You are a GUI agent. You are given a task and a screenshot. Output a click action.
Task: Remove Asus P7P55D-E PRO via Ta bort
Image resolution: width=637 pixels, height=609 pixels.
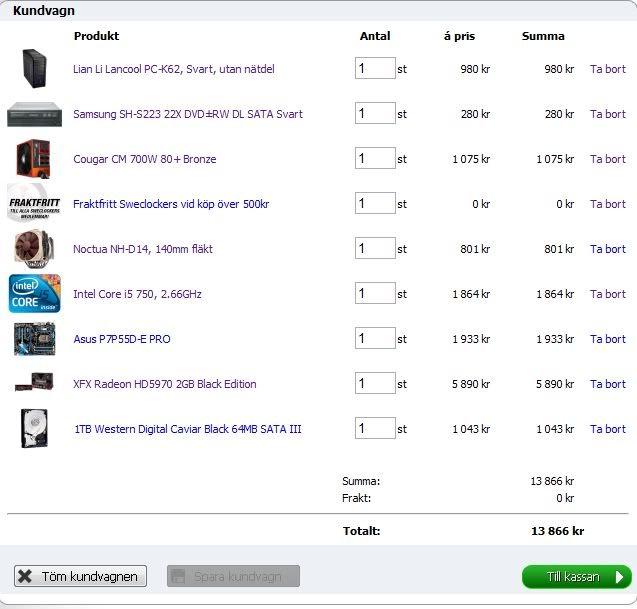(608, 339)
